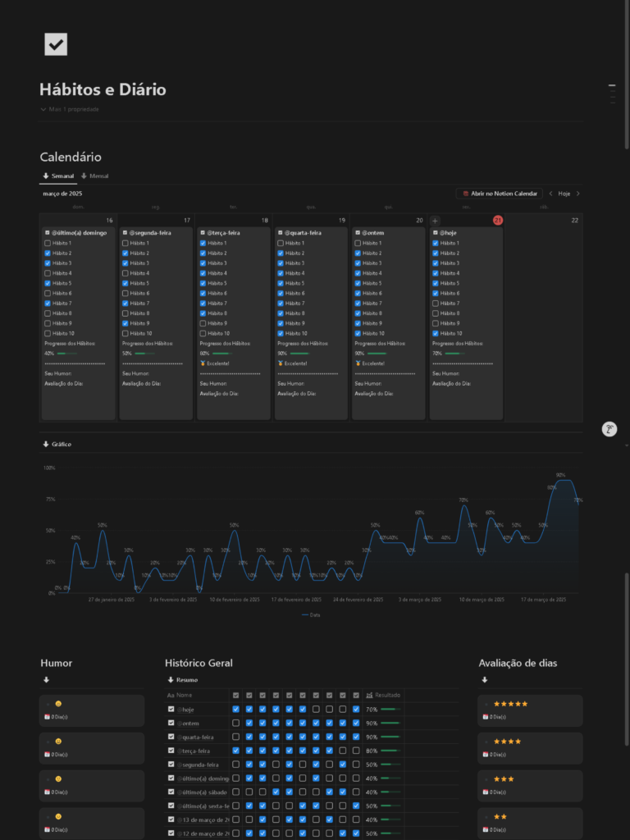This screenshot has width=630, height=840.
Task: Click the plus icon on day 20
Action: coord(435,221)
